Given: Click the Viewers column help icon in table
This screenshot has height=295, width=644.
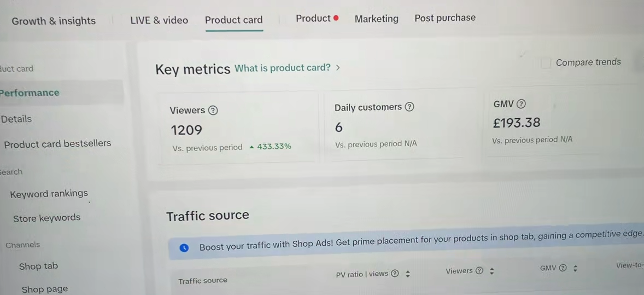Looking at the screenshot, I should [479, 271].
